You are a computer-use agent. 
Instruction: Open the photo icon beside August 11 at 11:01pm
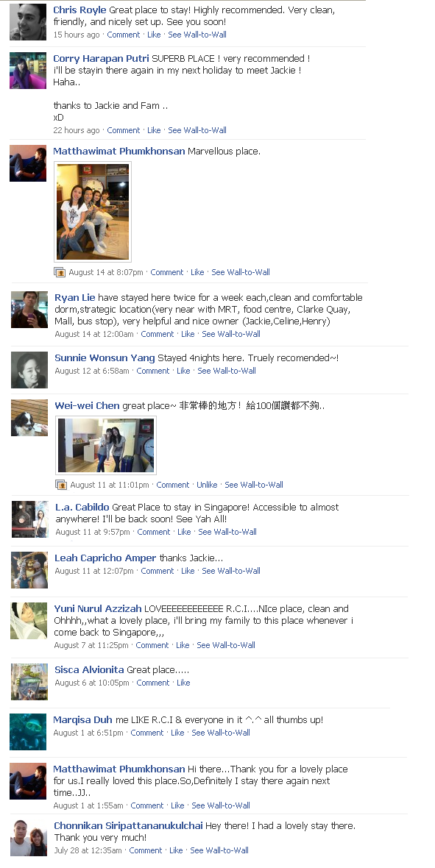pos(61,485)
